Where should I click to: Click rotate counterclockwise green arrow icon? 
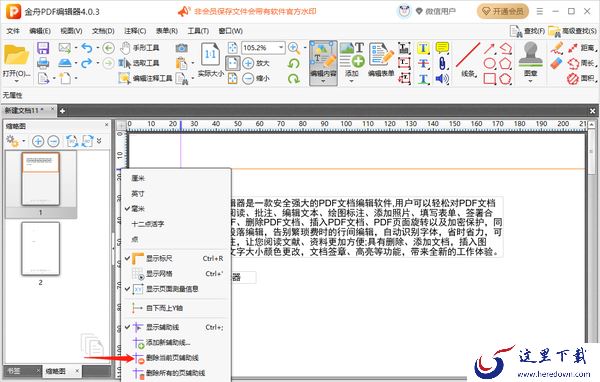[294, 63]
